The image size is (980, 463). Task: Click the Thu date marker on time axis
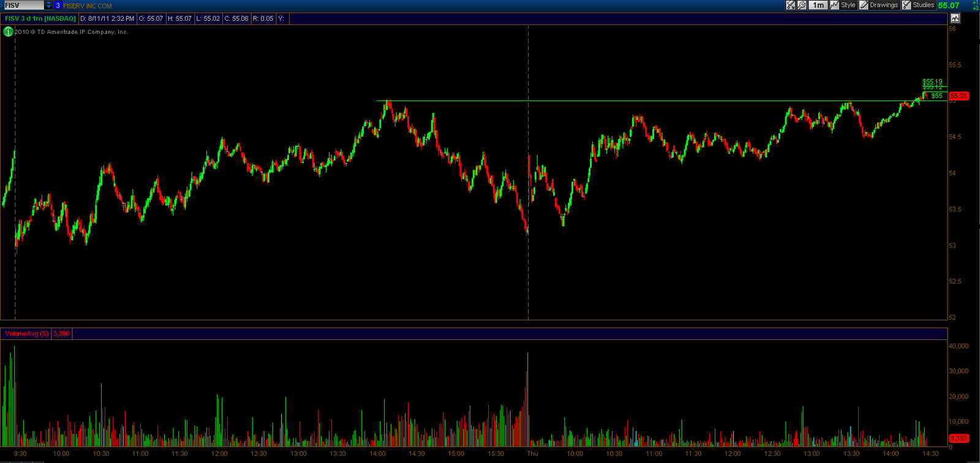tap(532, 454)
